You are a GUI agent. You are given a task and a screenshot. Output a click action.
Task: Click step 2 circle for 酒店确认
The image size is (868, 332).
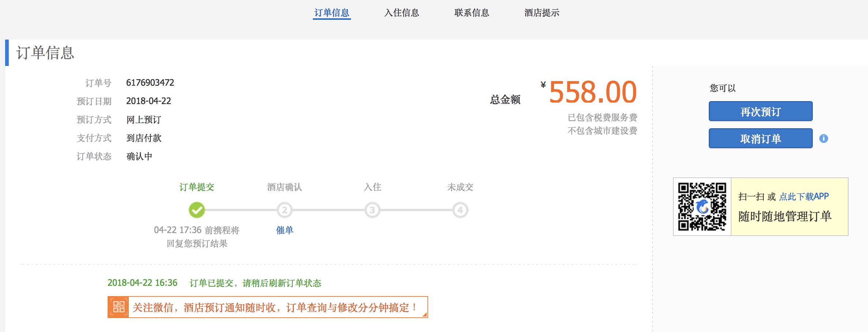pyautogui.click(x=284, y=210)
